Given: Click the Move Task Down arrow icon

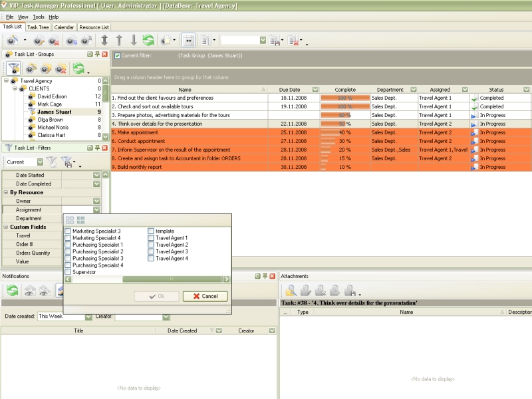Looking at the screenshot, I should 134,41.
